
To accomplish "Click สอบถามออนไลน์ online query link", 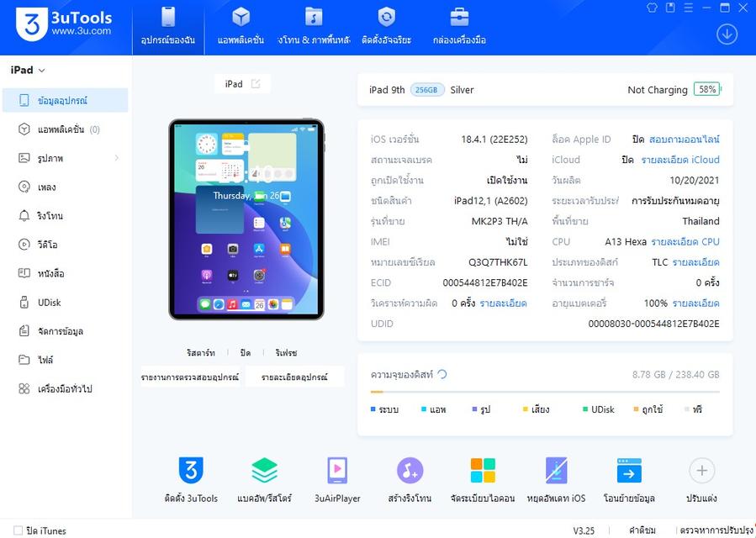I will pyautogui.click(x=685, y=140).
